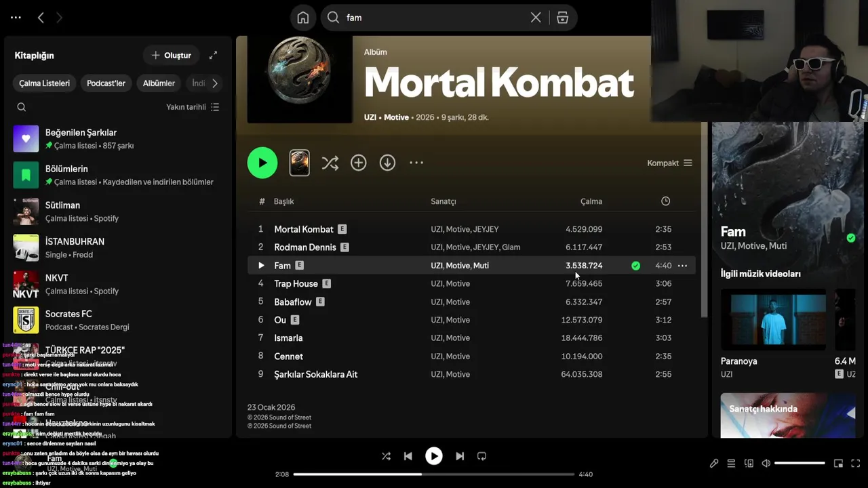Screen dimensions: 868x488
Task: Toggle shuffle in the player bar
Action: point(386,456)
